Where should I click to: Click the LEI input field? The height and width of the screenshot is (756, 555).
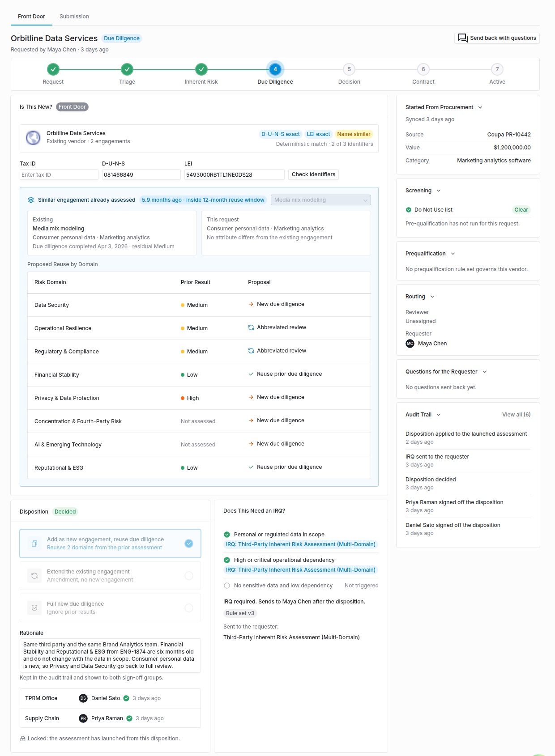[x=235, y=175]
